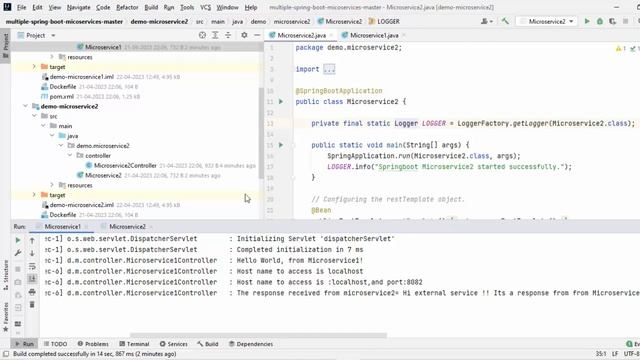Start debugging with the bug icon
The height and width of the screenshot is (360, 640).
(600, 21)
